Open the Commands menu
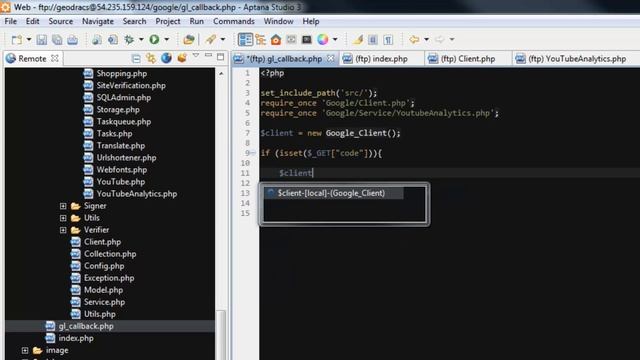Viewport: 640px width, 360px height. [x=234, y=21]
